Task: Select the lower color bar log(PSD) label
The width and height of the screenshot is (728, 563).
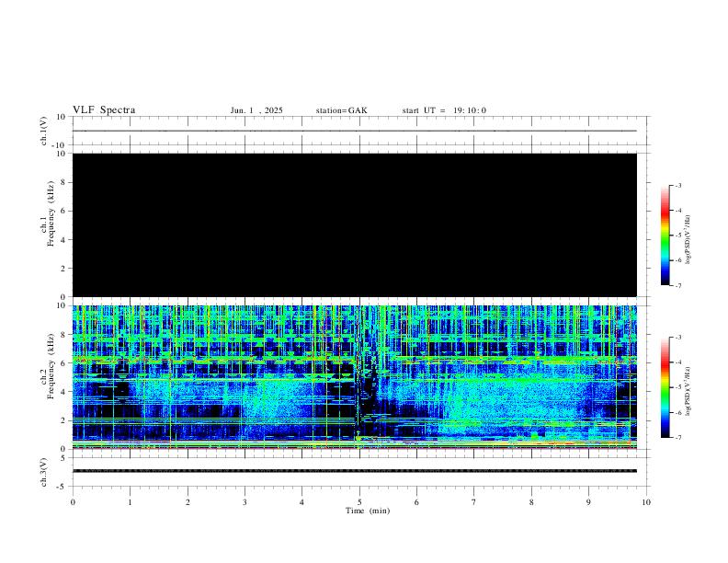Action: point(688,392)
